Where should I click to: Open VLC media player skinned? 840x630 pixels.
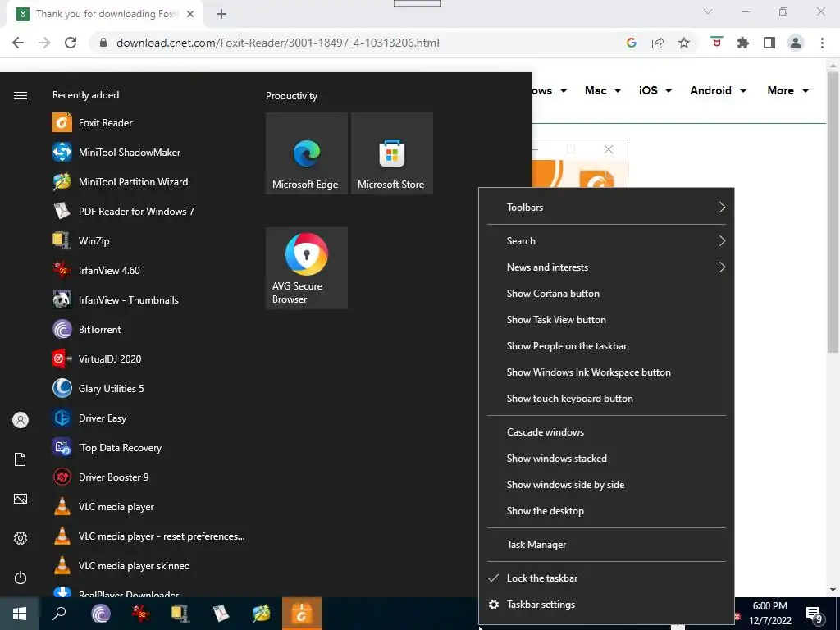[150, 566]
